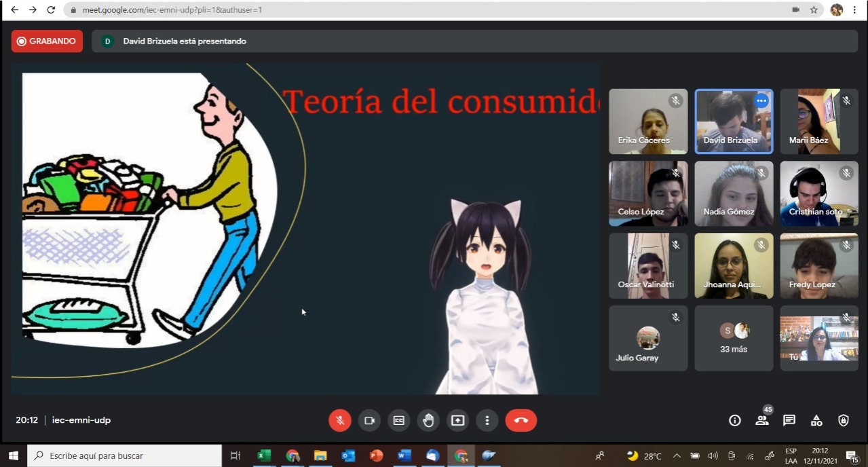868x467 pixels.
Task: Click the GRABANDO recording indicator
Action: point(47,41)
